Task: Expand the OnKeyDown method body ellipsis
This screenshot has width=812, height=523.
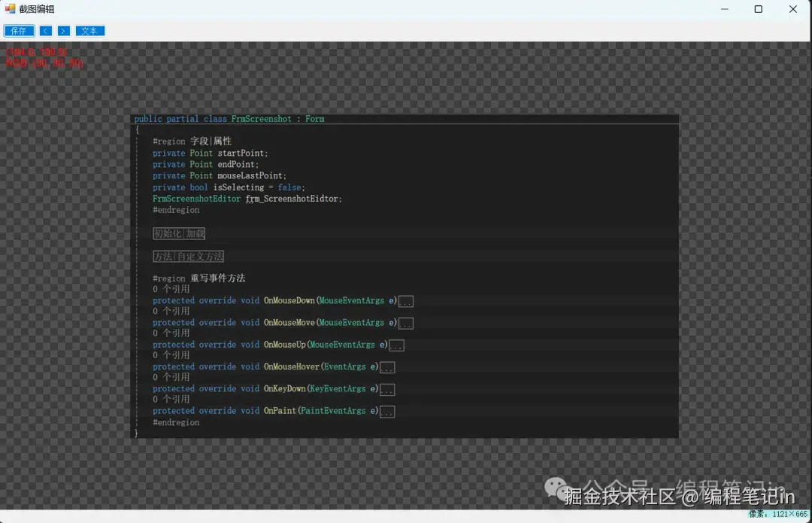Action: (387, 389)
